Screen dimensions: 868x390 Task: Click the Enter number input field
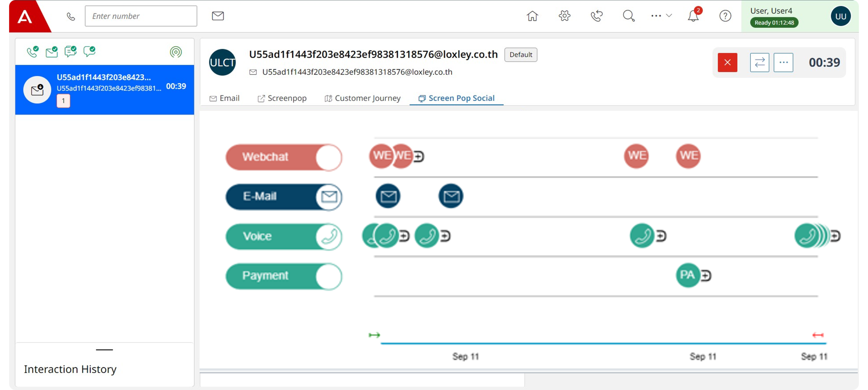tap(141, 16)
